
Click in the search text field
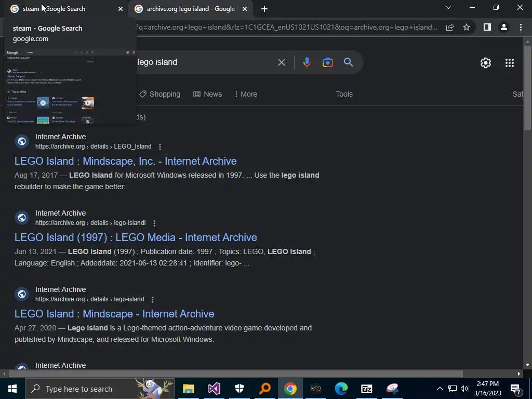(204, 62)
